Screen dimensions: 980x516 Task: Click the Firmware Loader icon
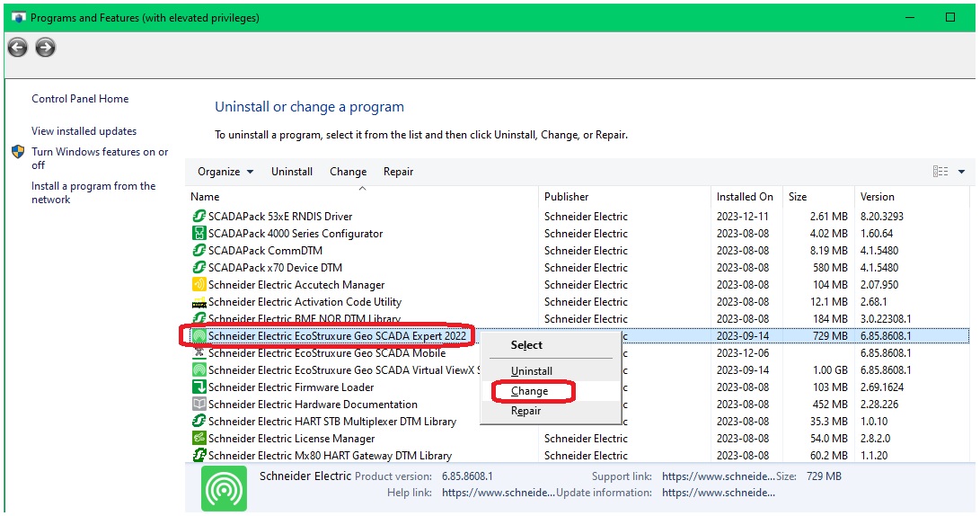click(x=199, y=387)
